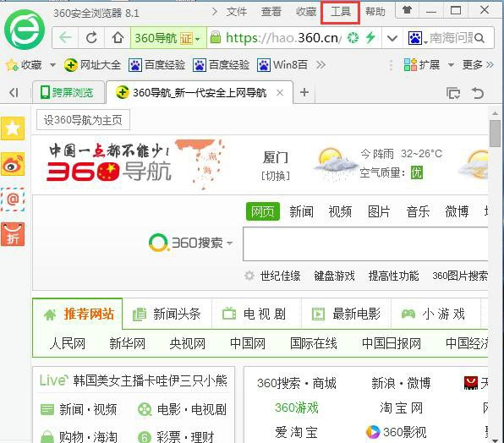The width and height of the screenshot is (504, 443).
Task: Open the 世纪佳缘 hot link
Action: click(280, 276)
